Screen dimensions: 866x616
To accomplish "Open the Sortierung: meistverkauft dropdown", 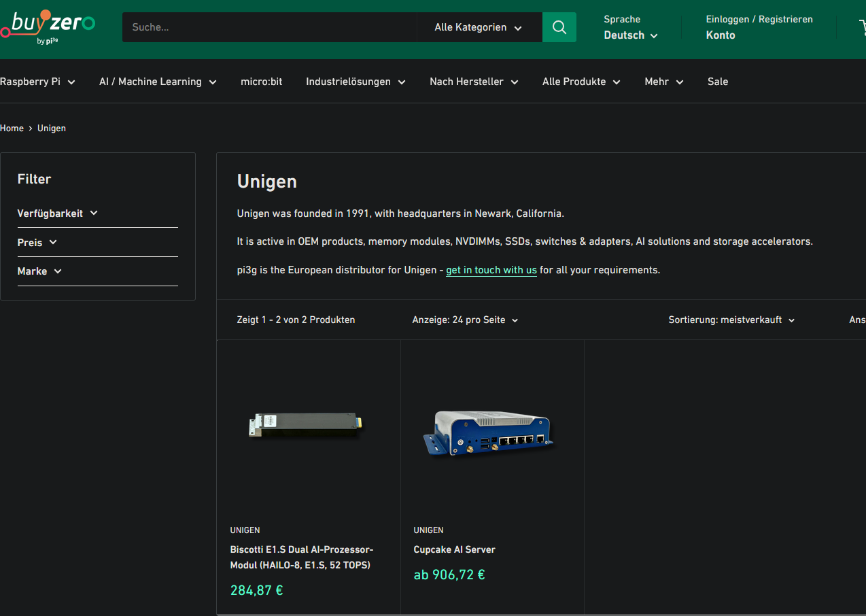I will (731, 320).
